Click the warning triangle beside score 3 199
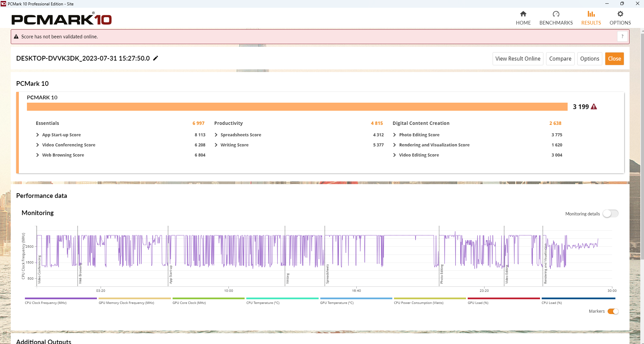The width and height of the screenshot is (644, 344). (594, 107)
